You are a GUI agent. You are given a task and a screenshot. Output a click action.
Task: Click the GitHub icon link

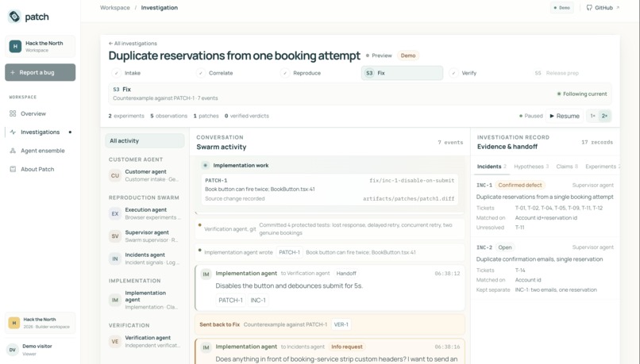click(589, 8)
